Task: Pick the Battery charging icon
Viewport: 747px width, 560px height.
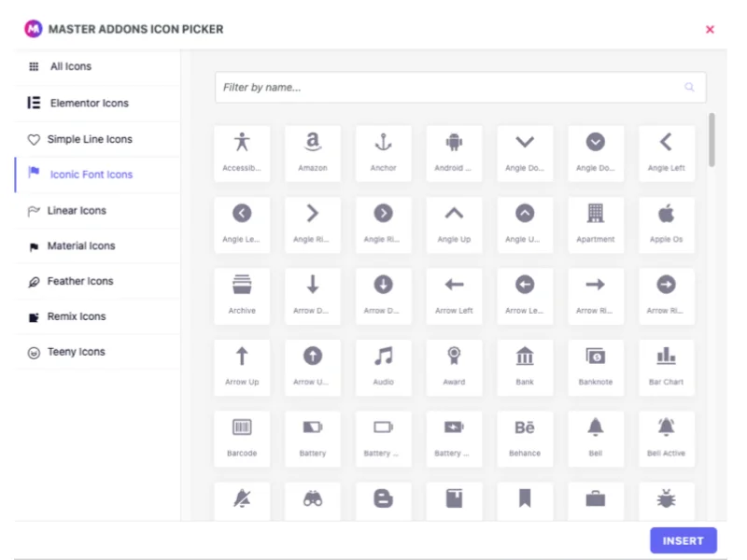Action: [454, 439]
